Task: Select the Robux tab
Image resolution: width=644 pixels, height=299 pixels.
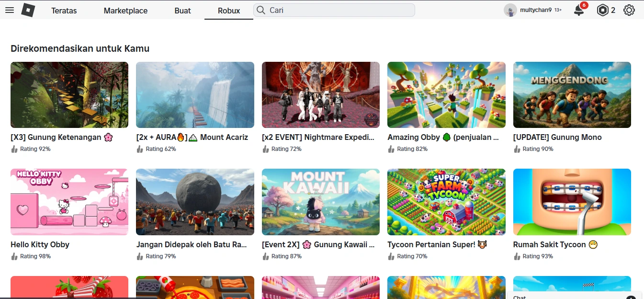Action: coord(229,11)
